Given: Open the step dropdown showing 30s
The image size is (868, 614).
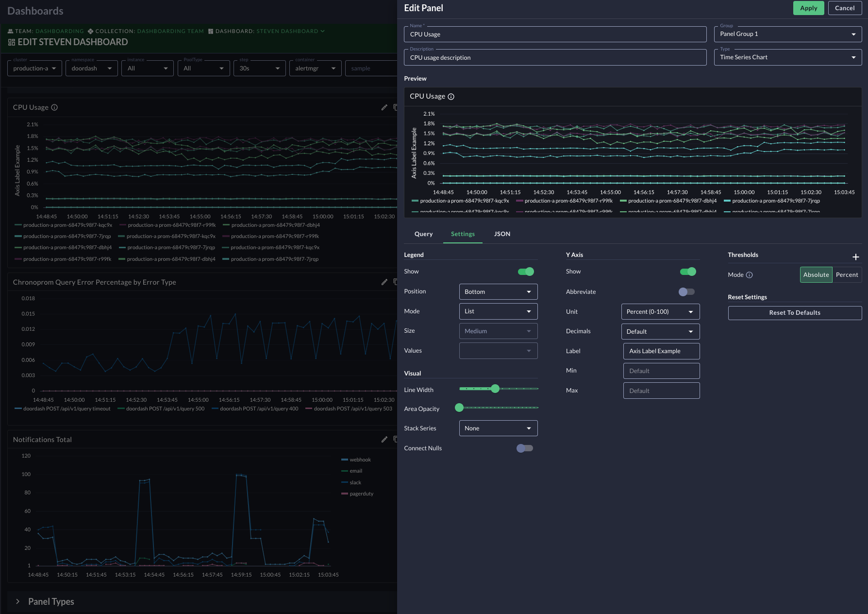Looking at the screenshot, I should point(260,68).
